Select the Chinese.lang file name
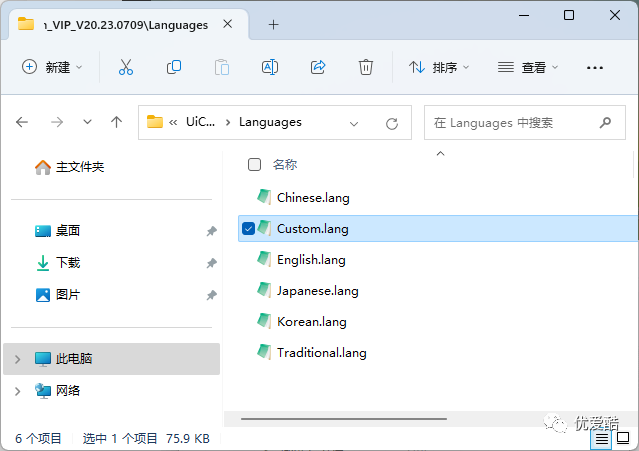Screen dimensions: 639x451 pyautogui.click(x=313, y=198)
